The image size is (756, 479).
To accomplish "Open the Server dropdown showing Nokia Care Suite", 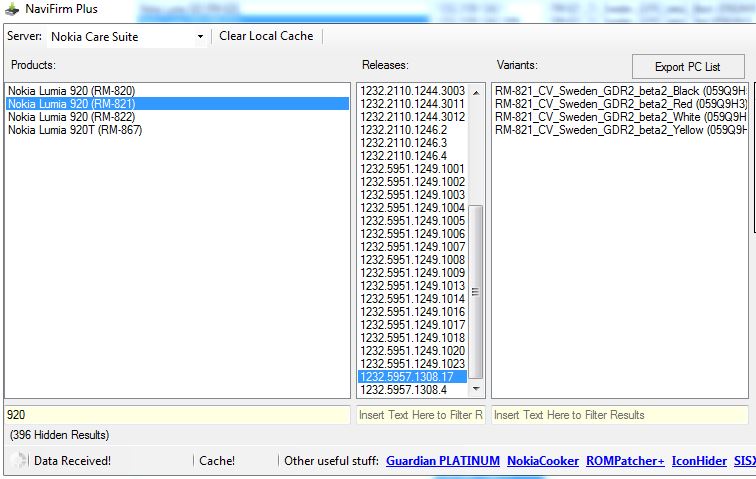I will coord(127,37).
